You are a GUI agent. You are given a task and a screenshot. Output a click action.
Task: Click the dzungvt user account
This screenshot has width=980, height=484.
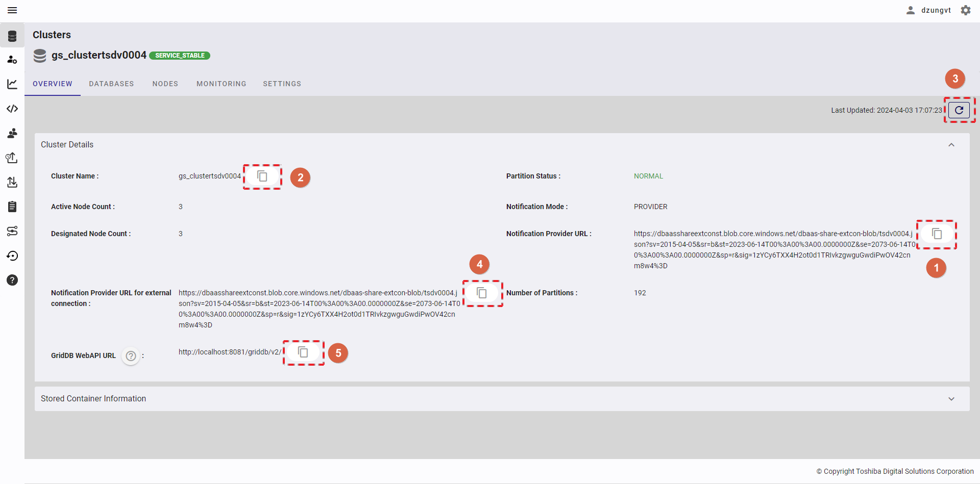tap(929, 10)
